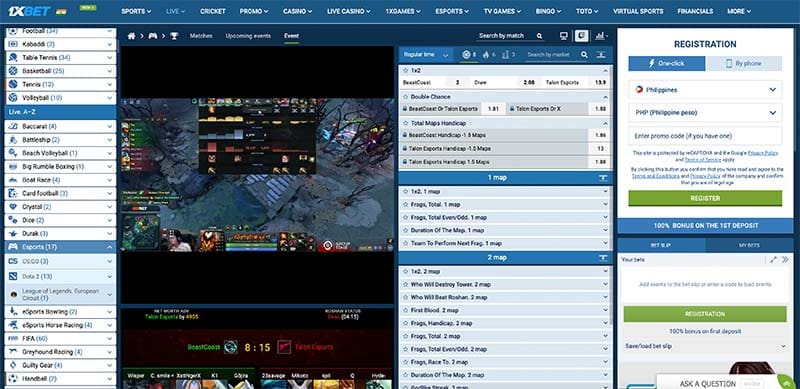
Task: Open the gamepad esports breadcrumb icon
Action: (153, 36)
